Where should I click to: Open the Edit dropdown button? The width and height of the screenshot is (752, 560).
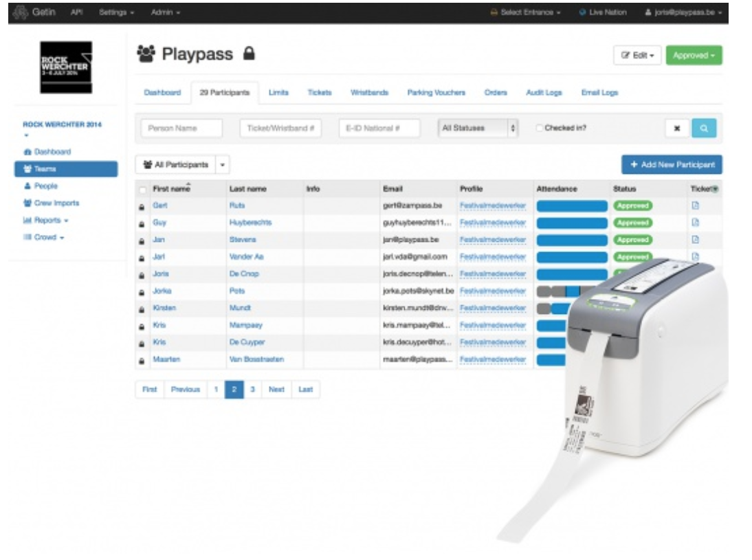pyautogui.click(x=637, y=55)
